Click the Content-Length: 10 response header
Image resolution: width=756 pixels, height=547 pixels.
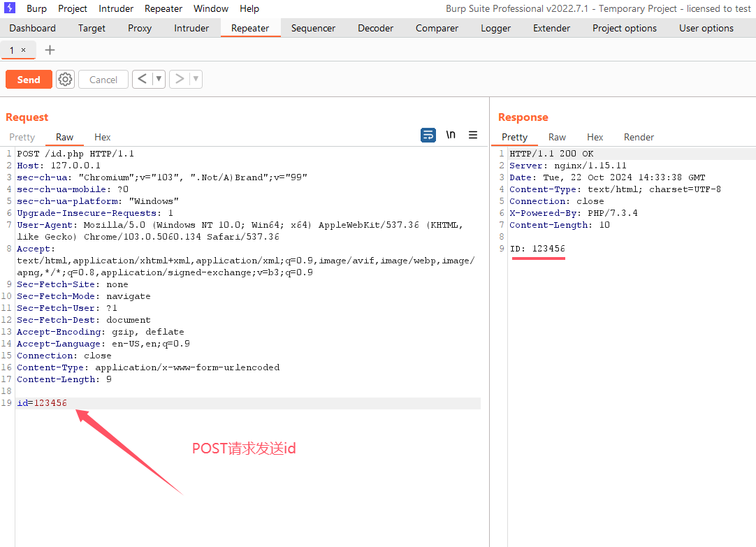559,224
